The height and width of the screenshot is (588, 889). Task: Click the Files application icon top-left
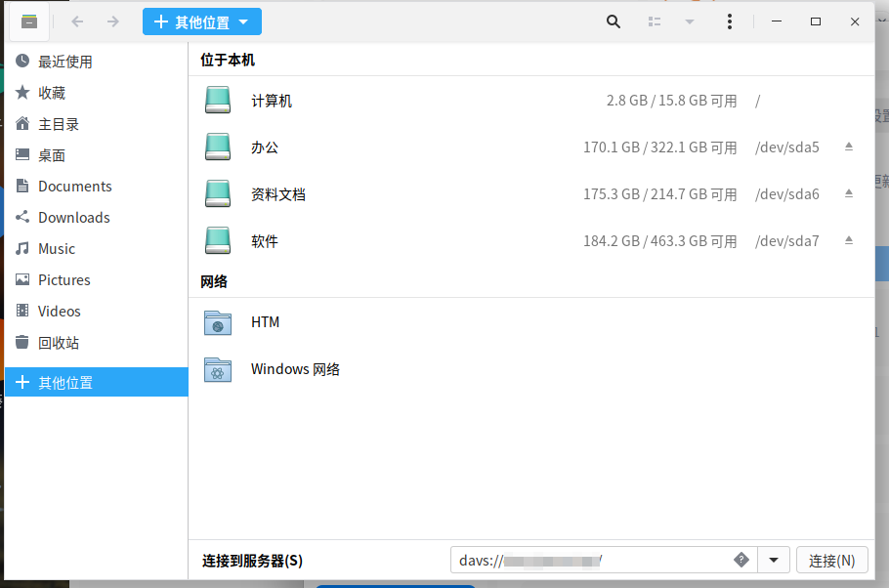[x=27, y=21]
